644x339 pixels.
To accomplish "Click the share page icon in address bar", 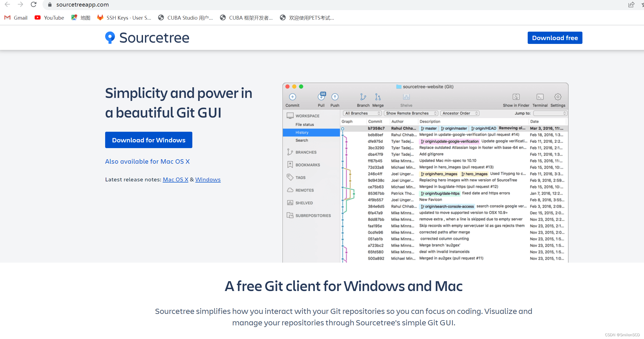I will (631, 5).
